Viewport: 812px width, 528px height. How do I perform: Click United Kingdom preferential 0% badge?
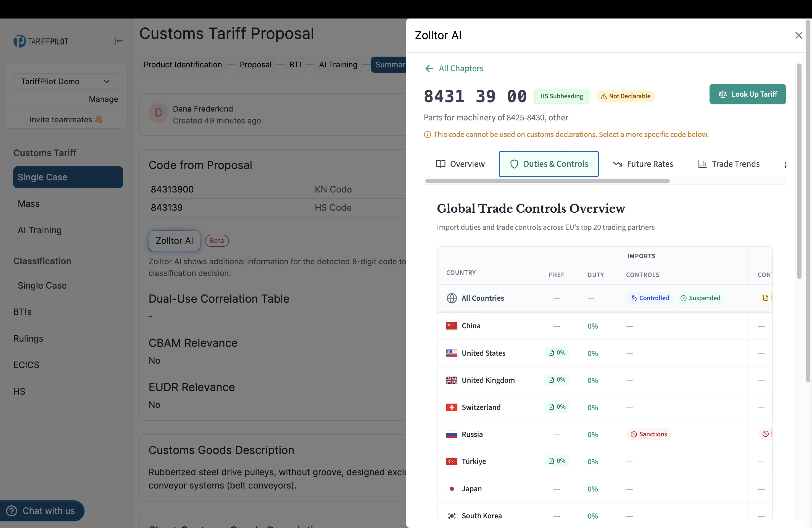(x=557, y=379)
